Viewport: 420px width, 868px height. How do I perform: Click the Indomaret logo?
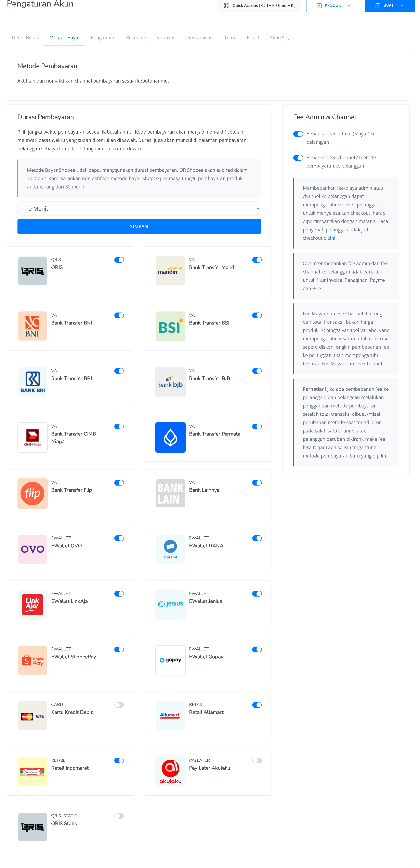point(32,771)
